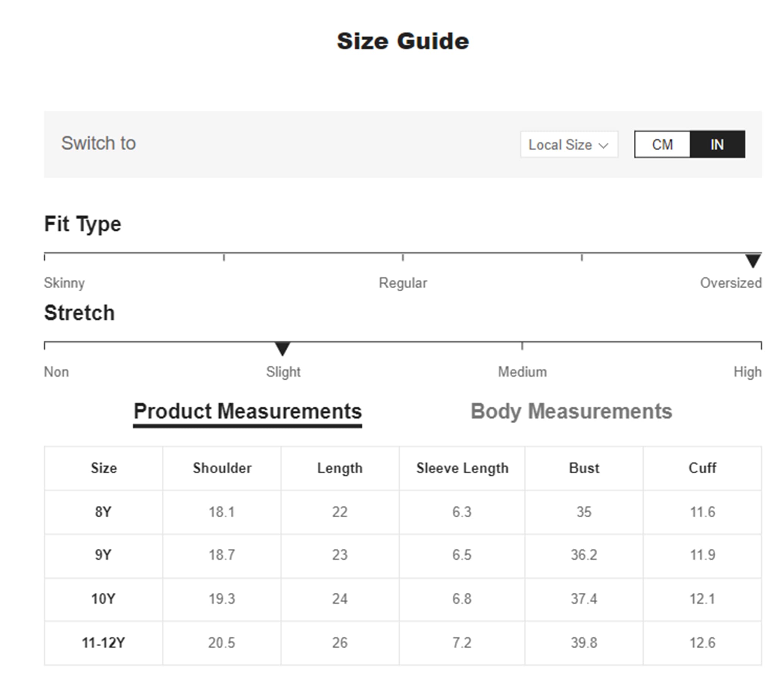This screenshot has width=784, height=677.
Task: Select the 10Y size row header
Action: (103, 599)
